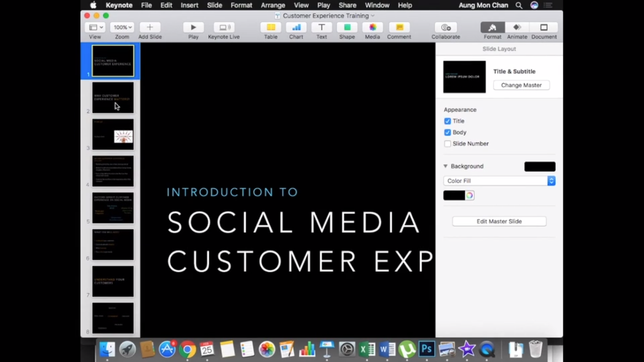Click the Spotlight search icon

coord(519,5)
